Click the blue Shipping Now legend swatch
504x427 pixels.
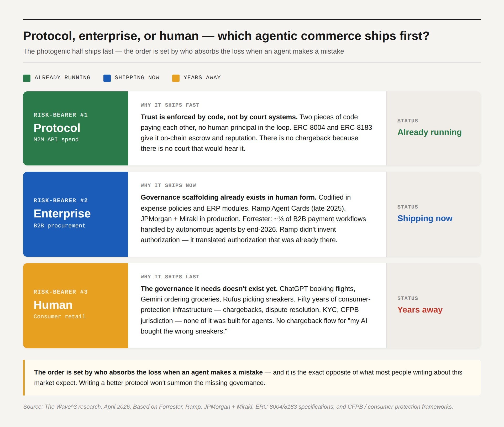click(107, 78)
